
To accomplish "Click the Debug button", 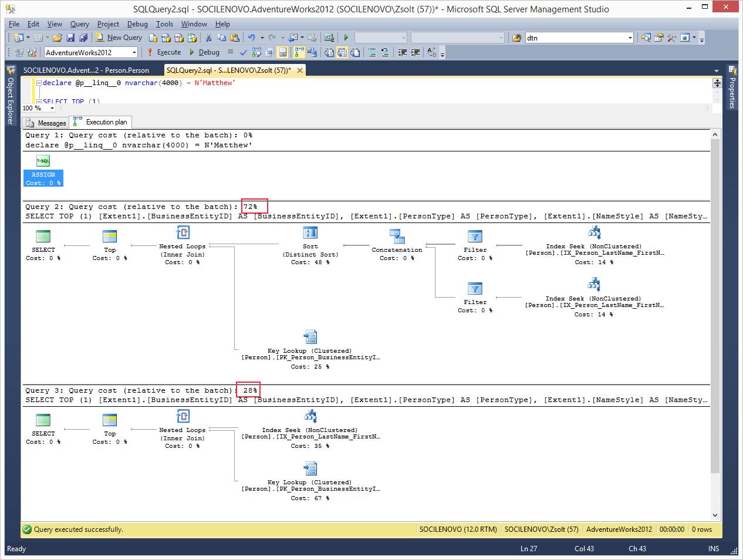I will tap(204, 52).
